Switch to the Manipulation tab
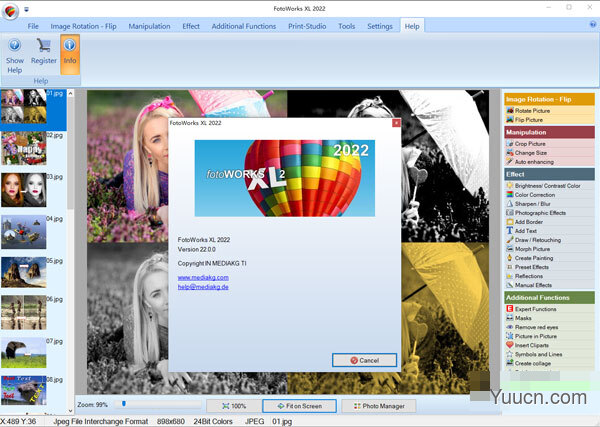Screen dimensions: 600x427 coord(149,26)
